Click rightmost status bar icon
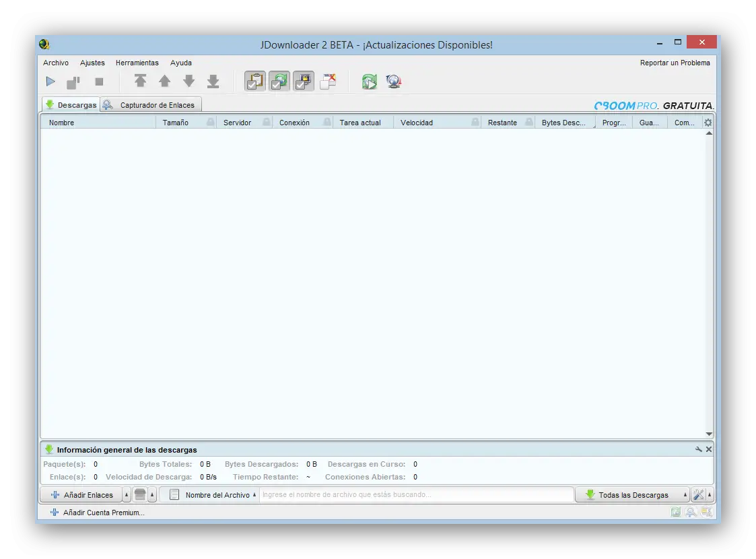 tap(707, 513)
